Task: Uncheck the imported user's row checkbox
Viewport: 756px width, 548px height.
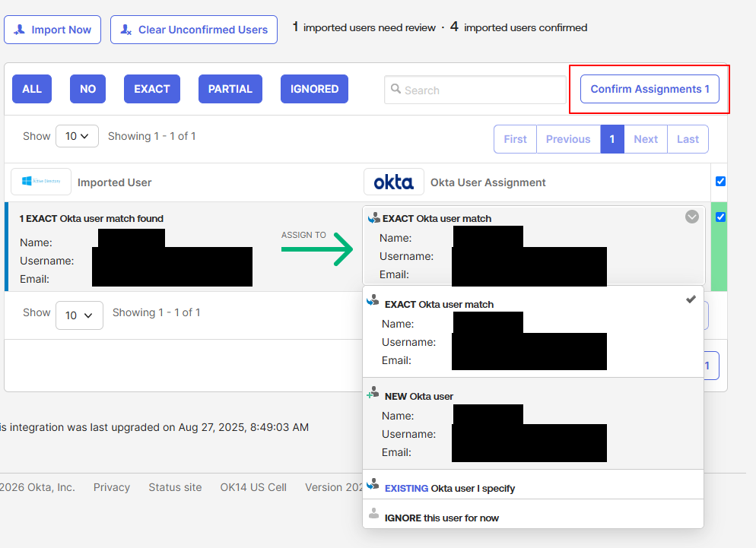Action: (x=720, y=217)
